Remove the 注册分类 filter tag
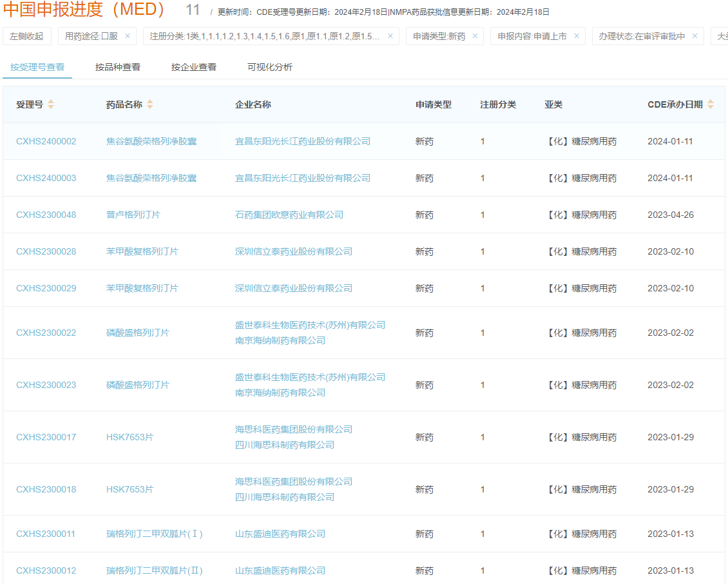Screen dimensions: 728x584 (x=390, y=35)
